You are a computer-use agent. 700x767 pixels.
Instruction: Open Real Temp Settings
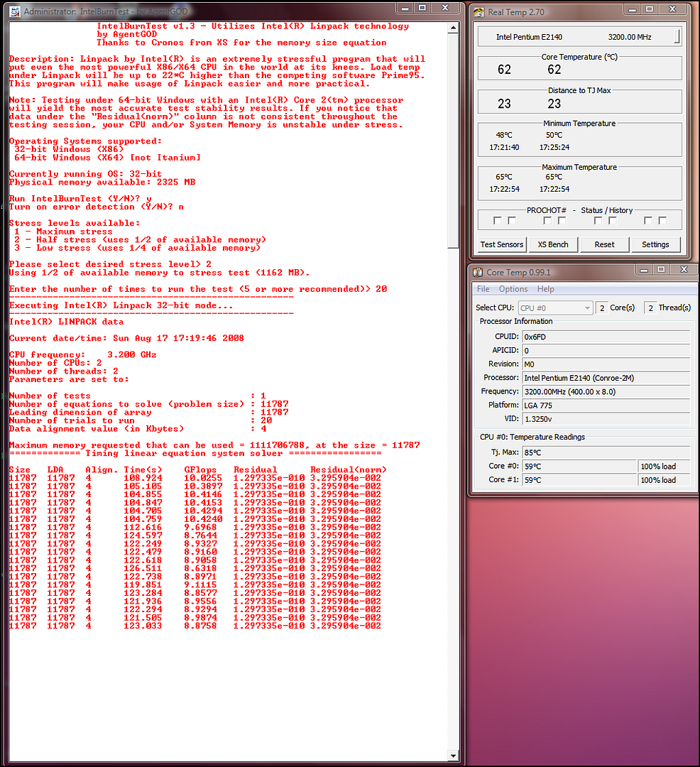coord(655,244)
